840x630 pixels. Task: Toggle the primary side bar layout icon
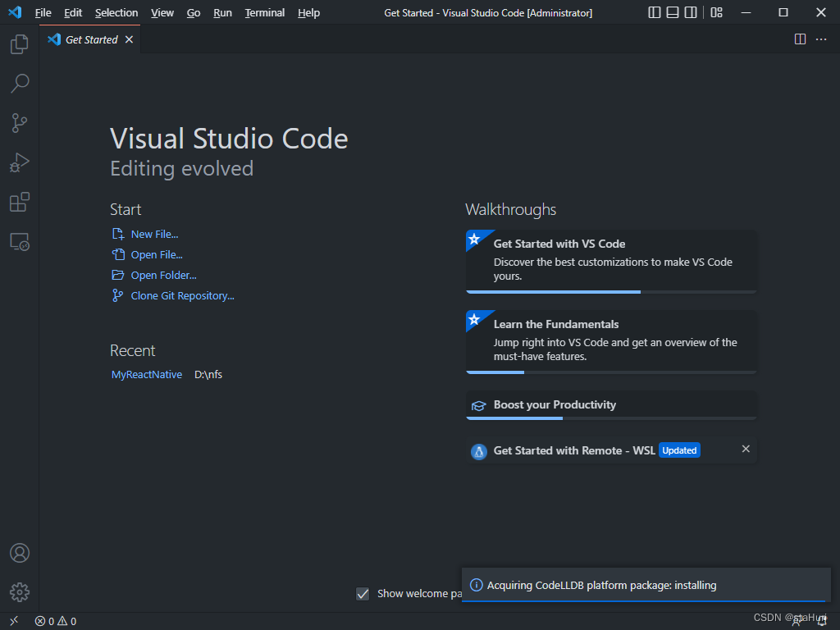click(x=654, y=12)
